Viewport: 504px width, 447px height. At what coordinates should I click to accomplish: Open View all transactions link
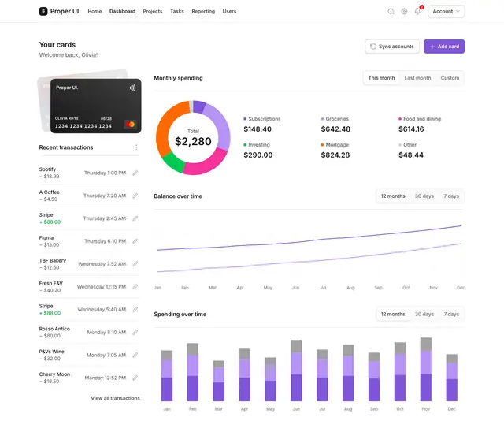click(116, 398)
